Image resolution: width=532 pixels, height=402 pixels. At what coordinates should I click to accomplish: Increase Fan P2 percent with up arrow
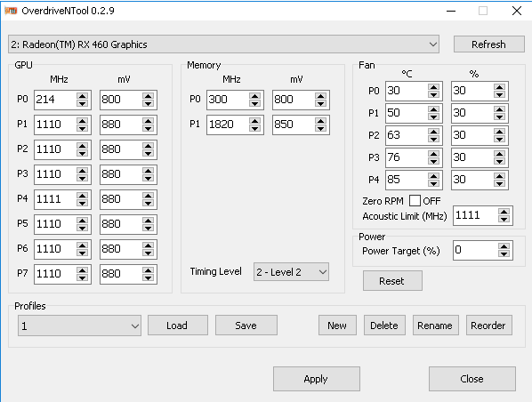click(x=499, y=132)
